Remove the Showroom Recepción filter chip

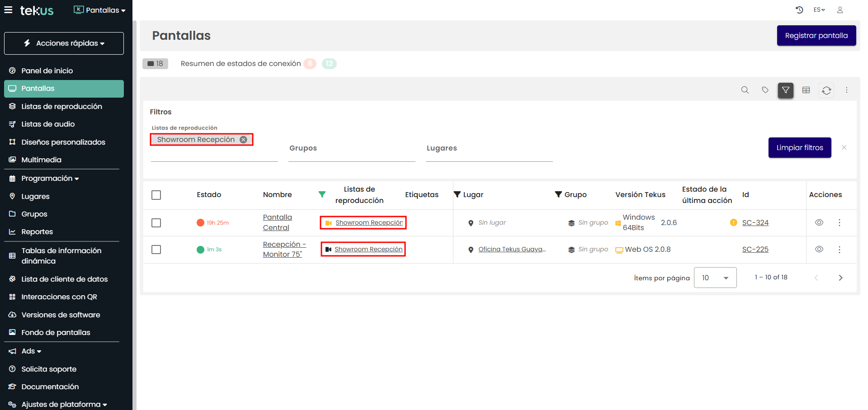click(x=243, y=140)
